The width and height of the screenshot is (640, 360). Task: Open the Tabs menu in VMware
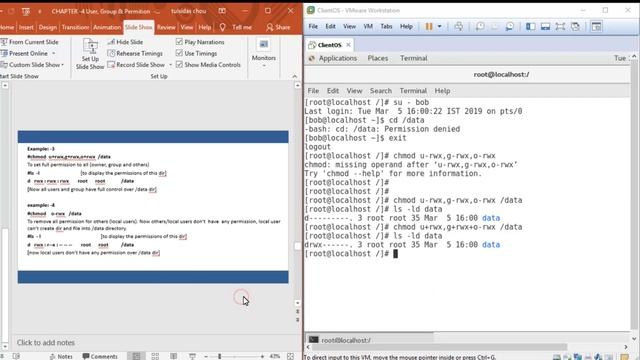386,27
